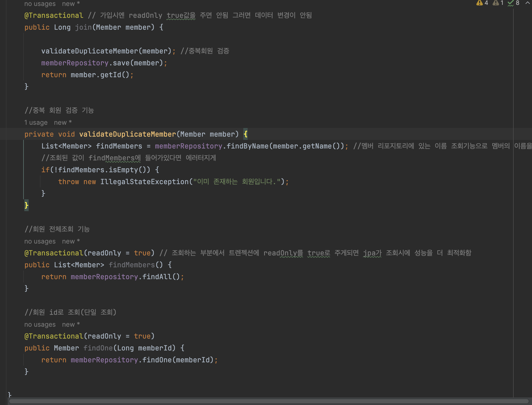Click the inspections widget up-arrow chevron
The image size is (532, 405).
click(x=527, y=3)
